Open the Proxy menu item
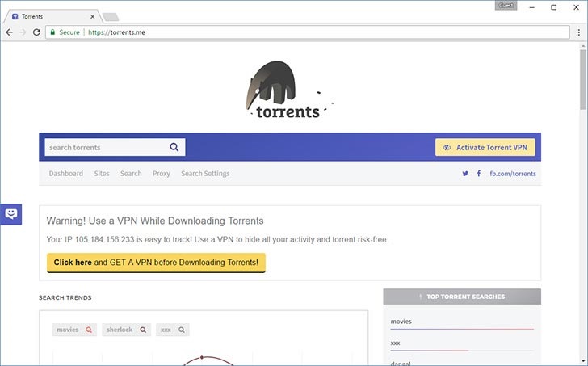Viewport: 588px width, 366px height. (x=162, y=174)
